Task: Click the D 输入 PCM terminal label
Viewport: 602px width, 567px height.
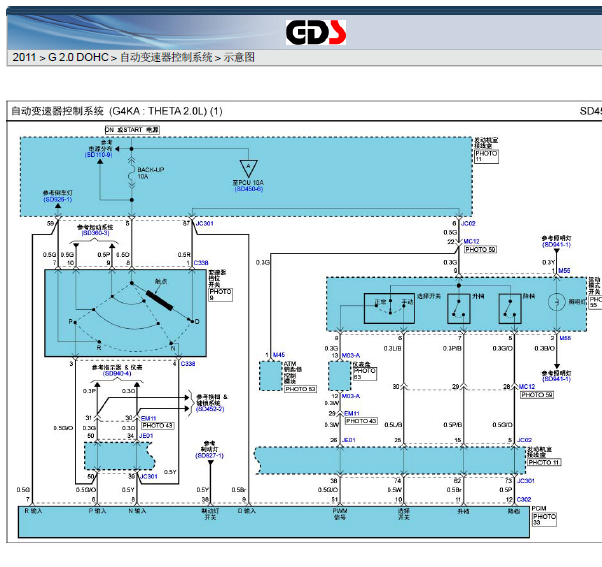Action: click(x=247, y=511)
